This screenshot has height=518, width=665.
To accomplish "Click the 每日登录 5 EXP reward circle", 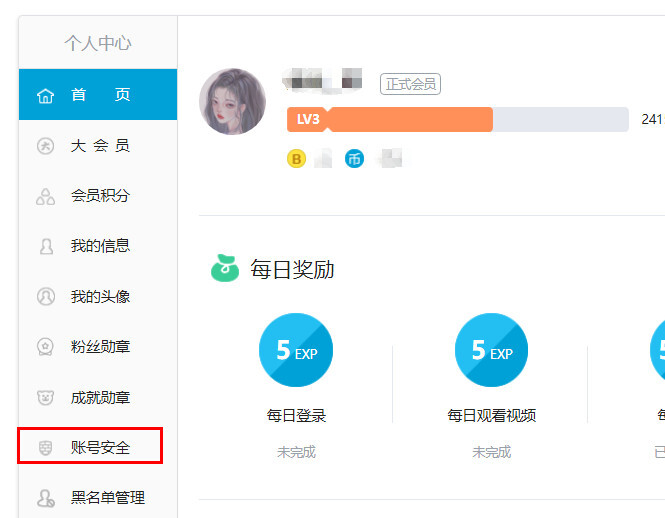I will pos(296,350).
